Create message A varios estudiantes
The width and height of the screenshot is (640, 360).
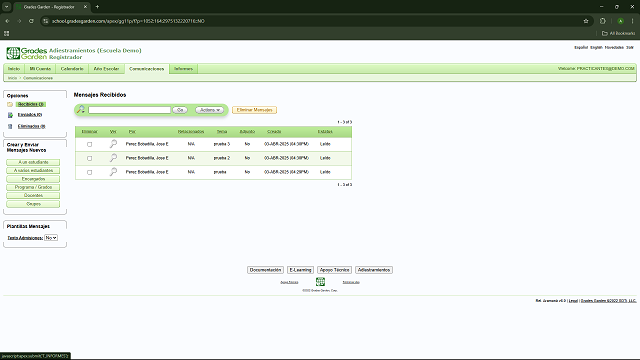point(33,170)
